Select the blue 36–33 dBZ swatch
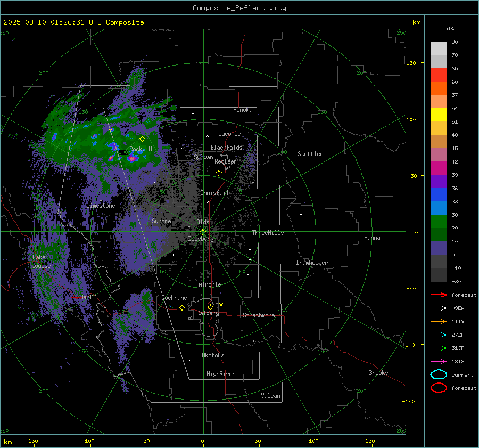 point(439,195)
